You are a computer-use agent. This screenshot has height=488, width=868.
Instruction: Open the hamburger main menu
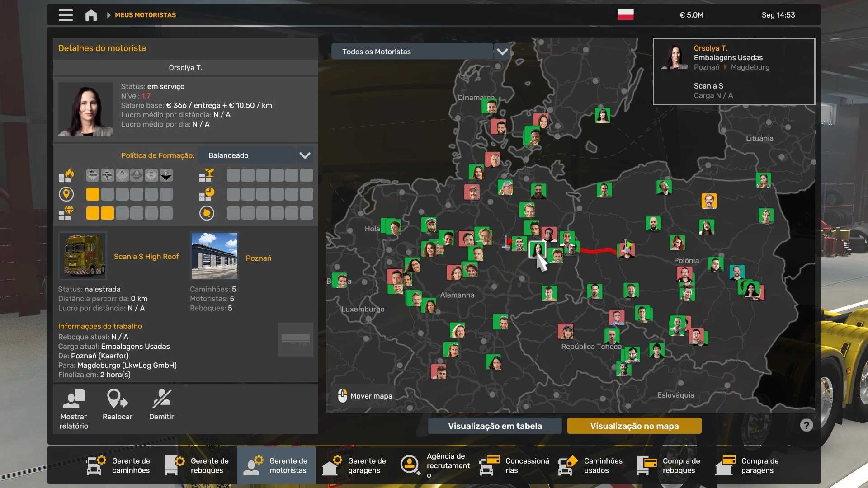coord(66,15)
